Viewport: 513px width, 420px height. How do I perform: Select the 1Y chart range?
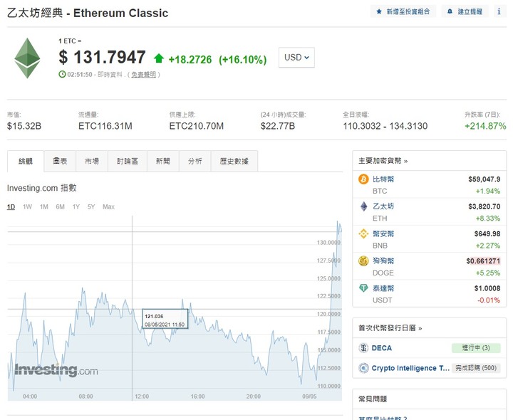[76, 206]
